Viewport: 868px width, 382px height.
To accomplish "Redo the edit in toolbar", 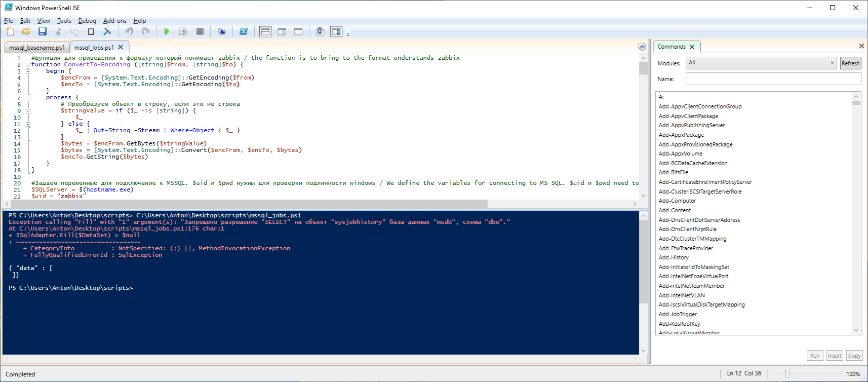I will [146, 31].
